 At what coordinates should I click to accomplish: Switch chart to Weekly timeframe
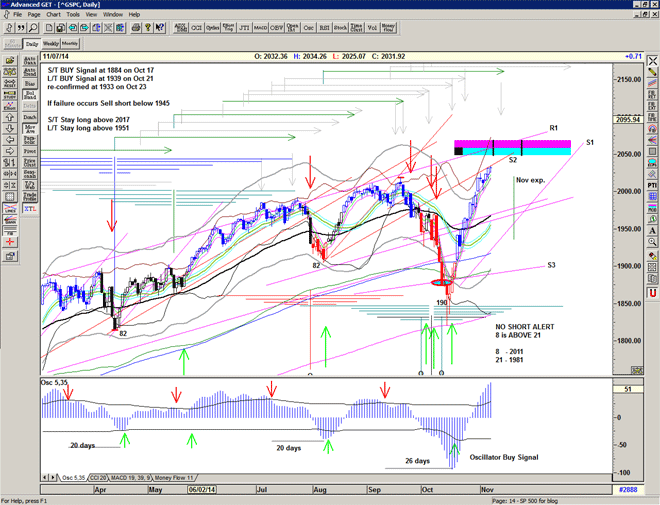click(x=50, y=44)
